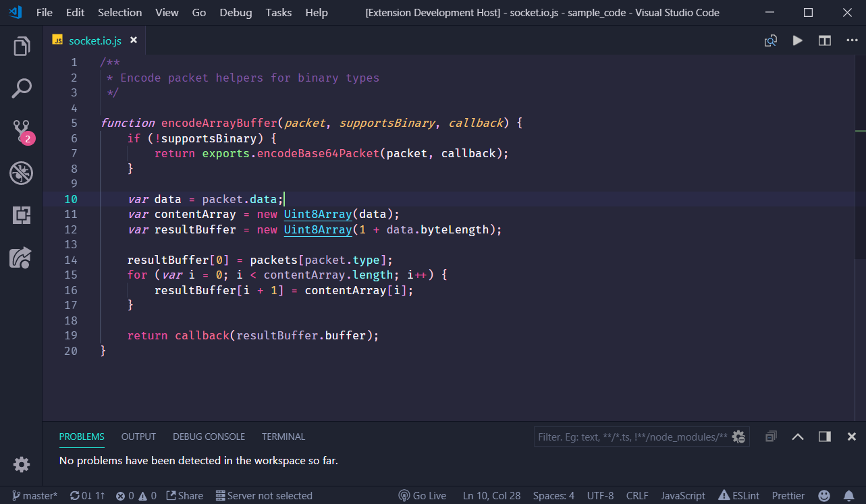Open the Extensions view
Image resolution: width=866 pixels, height=504 pixels.
pyautogui.click(x=21, y=215)
